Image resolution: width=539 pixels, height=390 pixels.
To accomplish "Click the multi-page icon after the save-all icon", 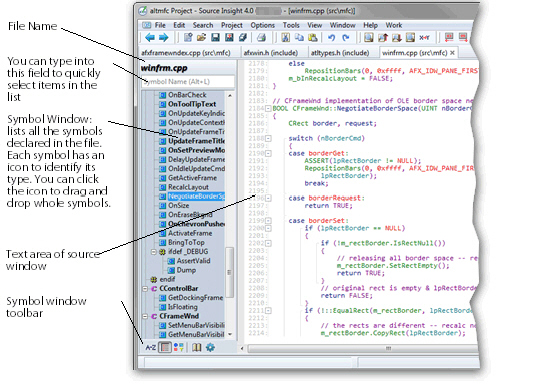I will click(243, 37).
